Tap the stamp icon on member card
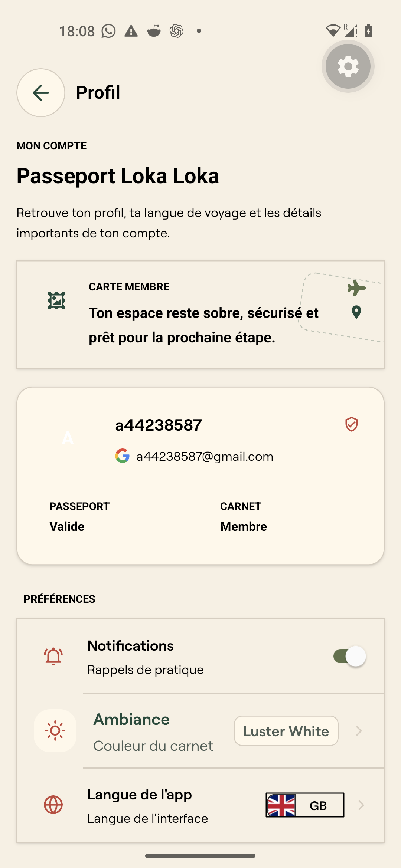The image size is (401, 868). (57, 300)
